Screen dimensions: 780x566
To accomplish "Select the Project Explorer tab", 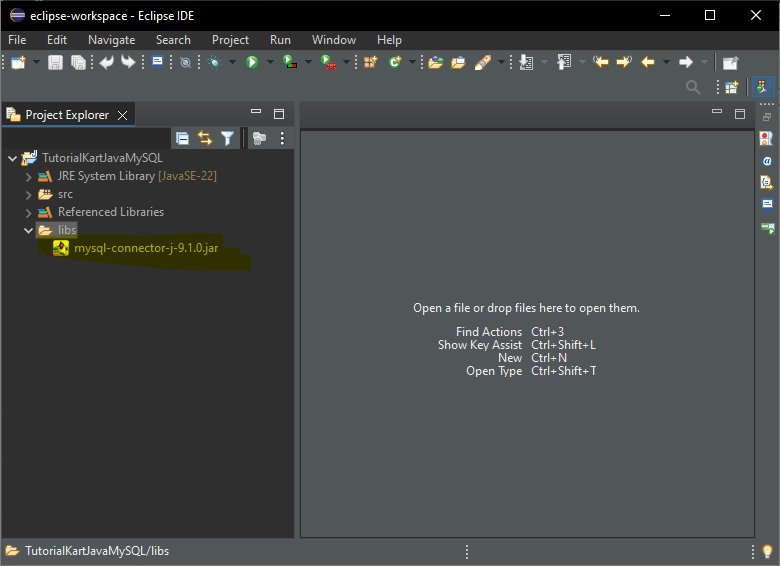I will [67, 115].
